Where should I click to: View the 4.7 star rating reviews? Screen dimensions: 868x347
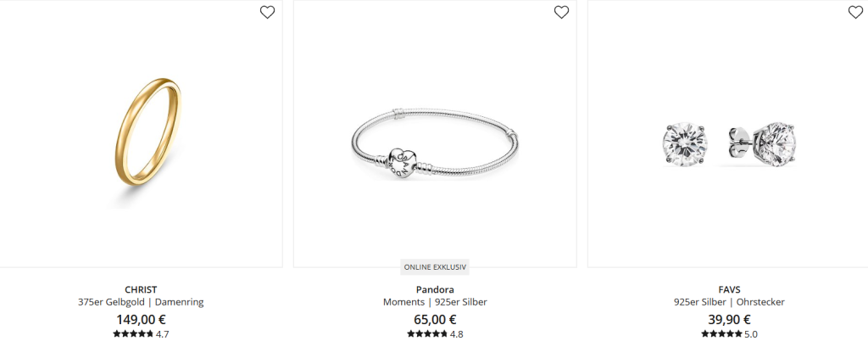click(141, 333)
